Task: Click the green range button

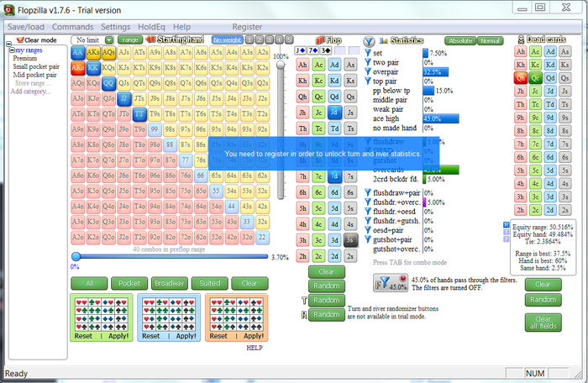Action: click(x=130, y=39)
